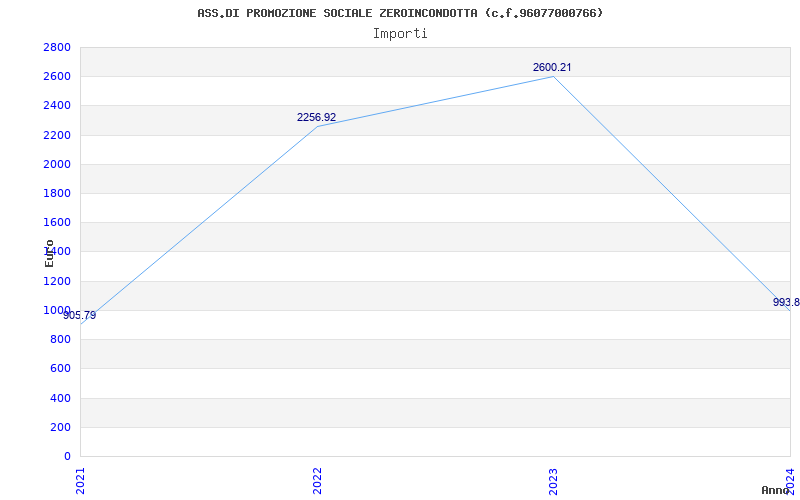
Task: Click the 'Importi' subtitle
Action: pos(400,34)
